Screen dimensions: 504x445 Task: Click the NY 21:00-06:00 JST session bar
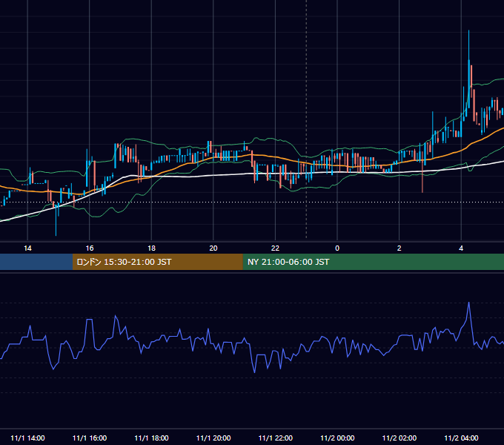pyautogui.click(x=373, y=262)
